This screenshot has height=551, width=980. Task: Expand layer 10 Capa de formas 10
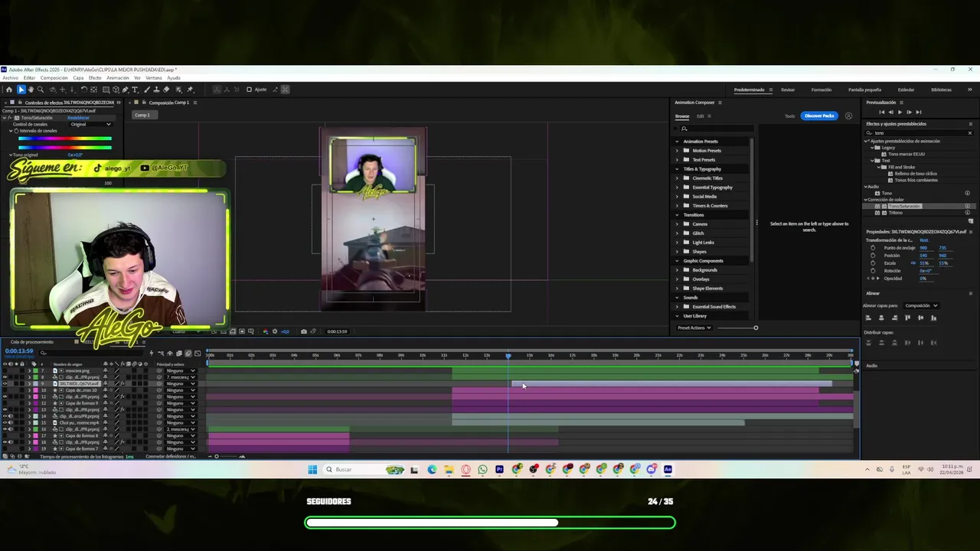click(29, 390)
